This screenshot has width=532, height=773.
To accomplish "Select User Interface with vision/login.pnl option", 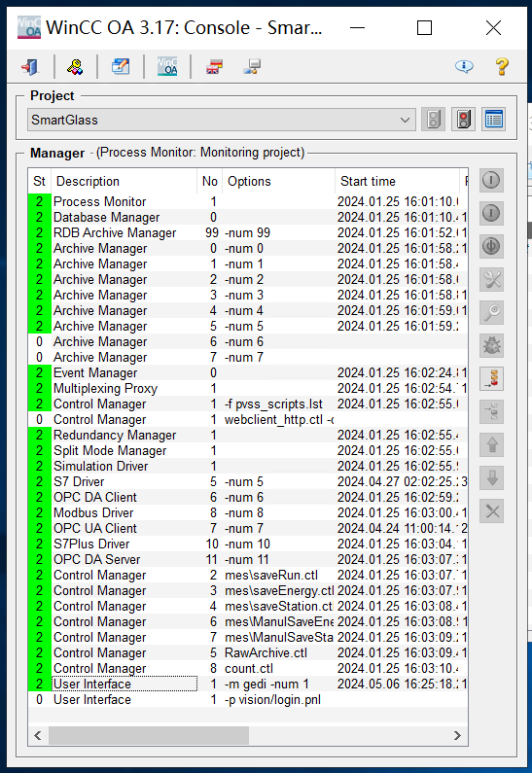I will click(x=247, y=700).
